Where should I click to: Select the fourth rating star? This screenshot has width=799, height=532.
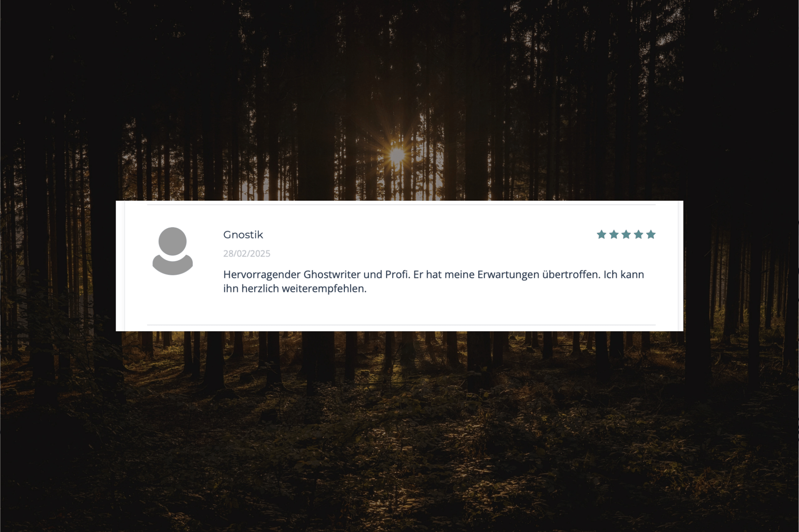tap(638, 235)
